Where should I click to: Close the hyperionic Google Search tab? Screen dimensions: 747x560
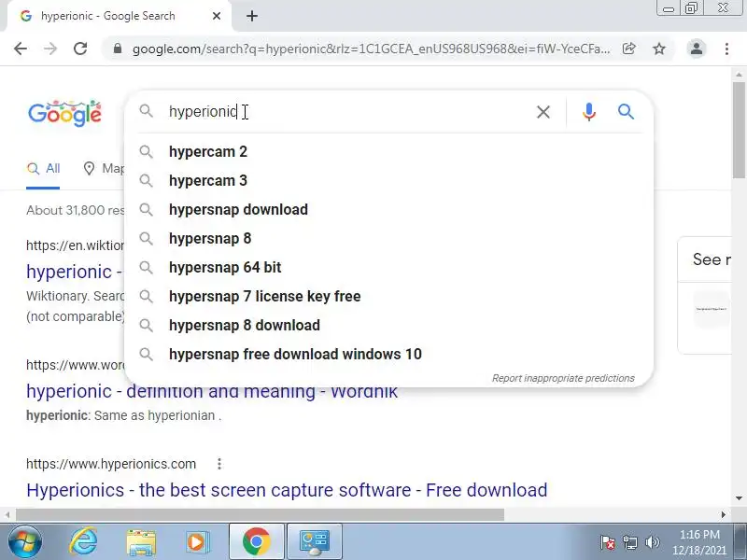point(217,16)
